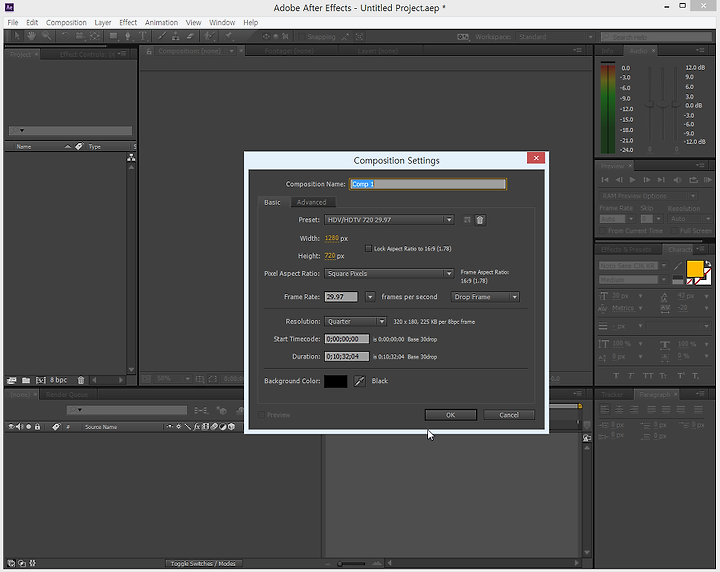Select the Zoom magnifier tool
The width and height of the screenshot is (720, 572).
46,36
